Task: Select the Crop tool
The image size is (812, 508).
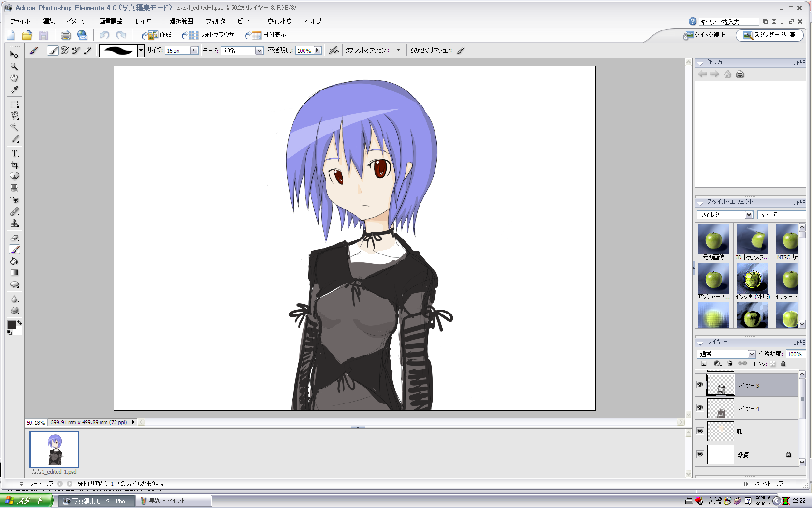Action: coord(14,165)
